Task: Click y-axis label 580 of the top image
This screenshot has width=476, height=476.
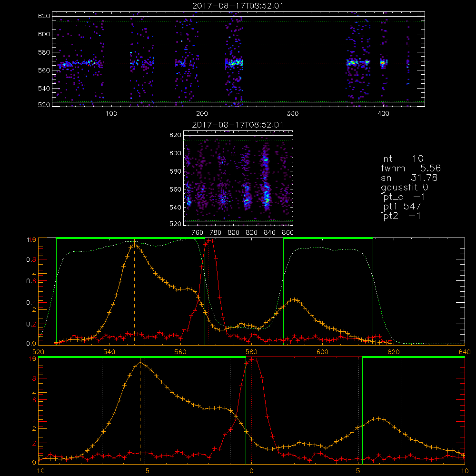Action: pos(44,52)
